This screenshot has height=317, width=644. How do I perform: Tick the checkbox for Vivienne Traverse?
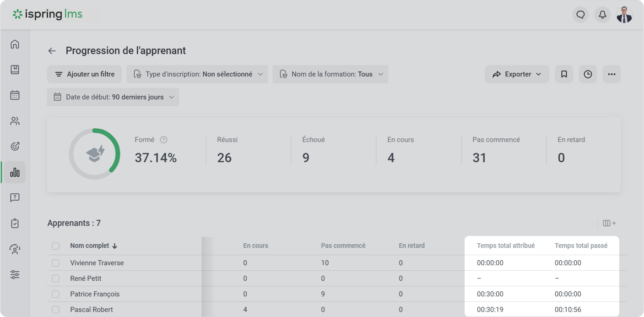click(x=55, y=263)
